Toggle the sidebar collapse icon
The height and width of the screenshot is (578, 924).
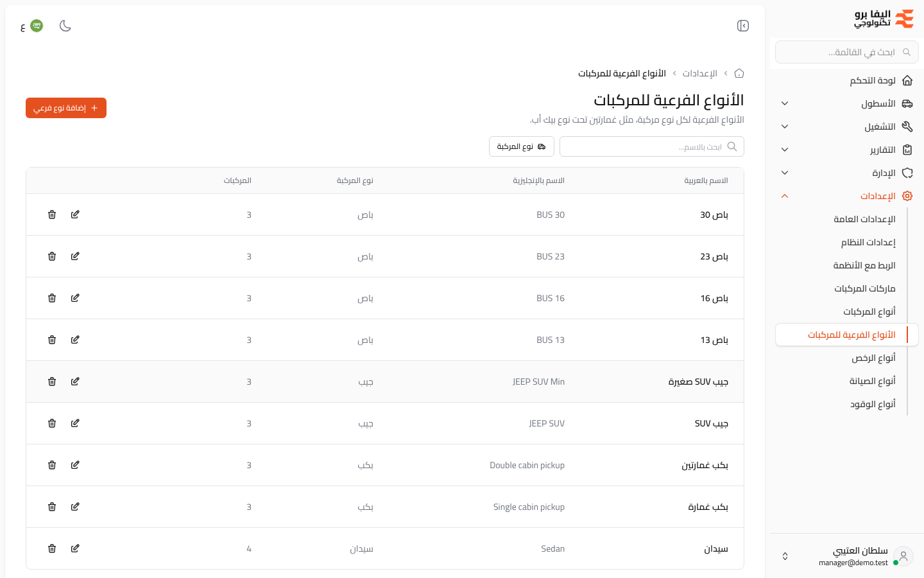743,26
